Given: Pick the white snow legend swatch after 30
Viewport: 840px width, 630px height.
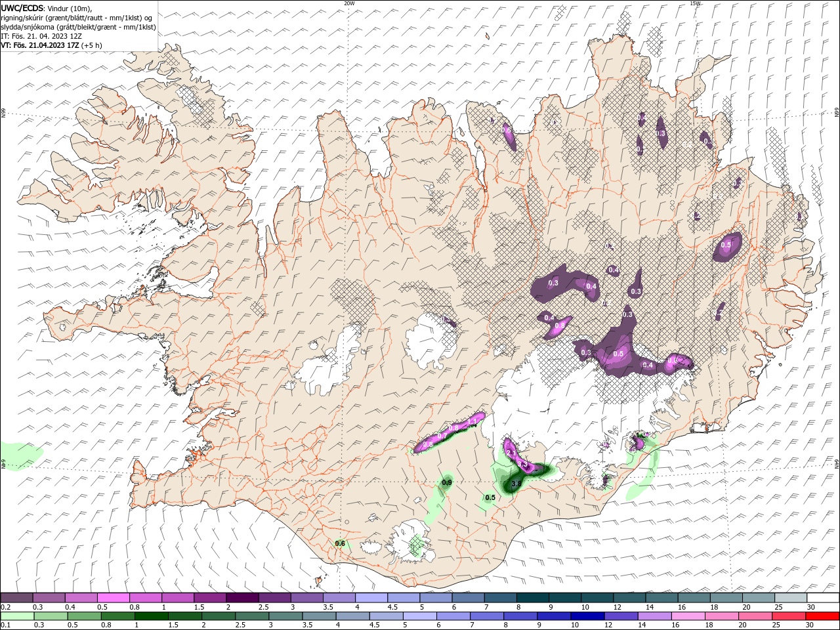Looking at the screenshot, I should click(x=823, y=598).
